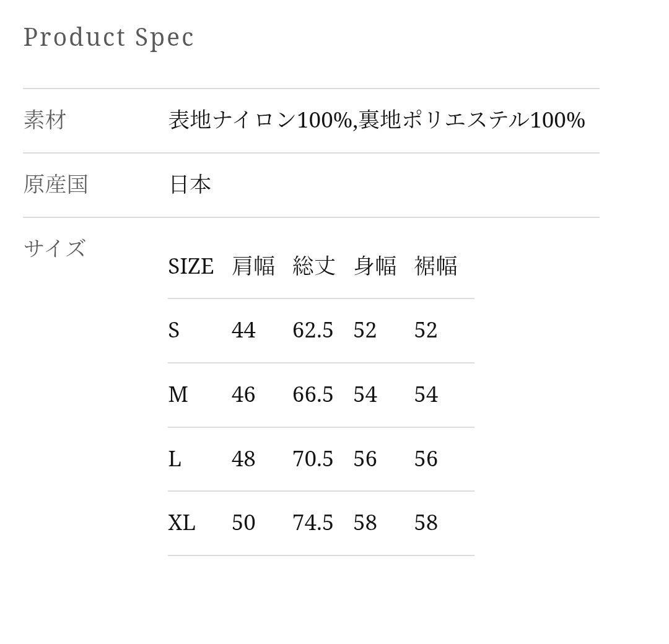This screenshot has height=644, width=669.
Task: Click the 62.5 total length value
Action: [313, 330]
